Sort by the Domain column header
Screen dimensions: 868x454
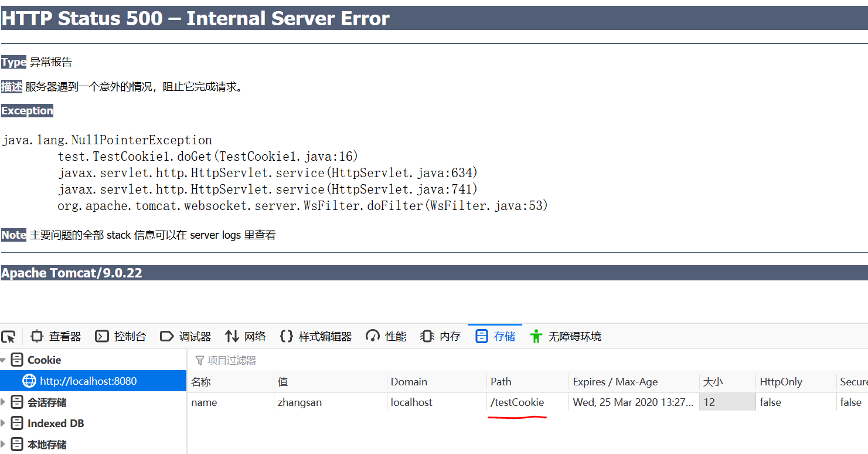pyautogui.click(x=437, y=382)
